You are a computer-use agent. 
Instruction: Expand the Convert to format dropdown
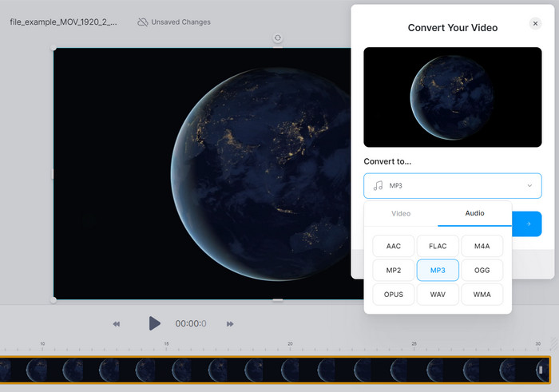(x=529, y=186)
